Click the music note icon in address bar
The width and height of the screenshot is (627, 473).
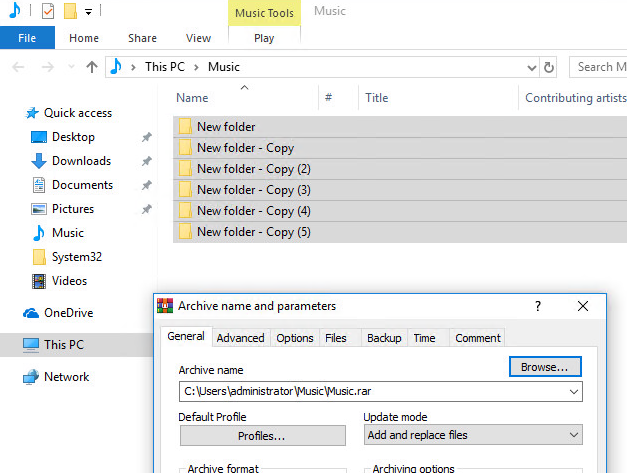pyautogui.click(x=116, y=66)
